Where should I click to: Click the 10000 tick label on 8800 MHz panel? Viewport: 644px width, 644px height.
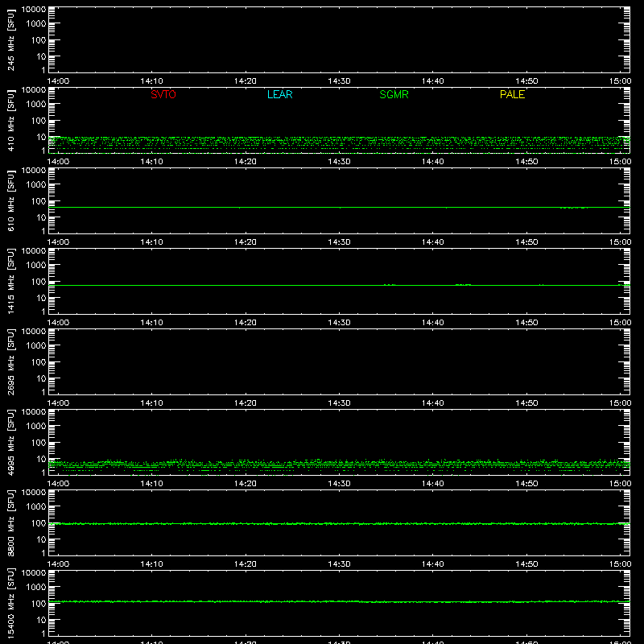click(34, 493)
